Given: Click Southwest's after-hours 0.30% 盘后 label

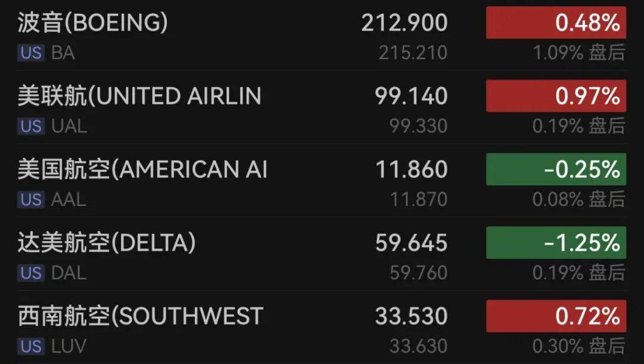Looking at the screenshot, I should [578, 346].
